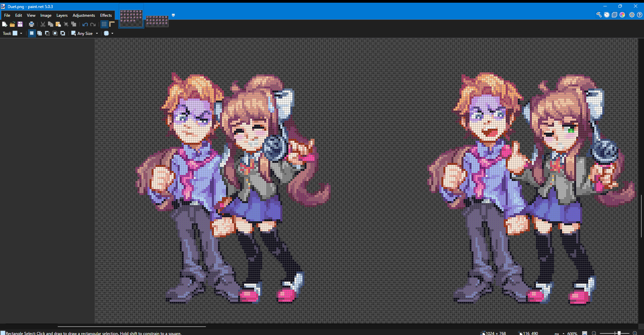Select the Tools window hammer icon
The height and width of the screenshot is (335, 644).
click(599, 15)
